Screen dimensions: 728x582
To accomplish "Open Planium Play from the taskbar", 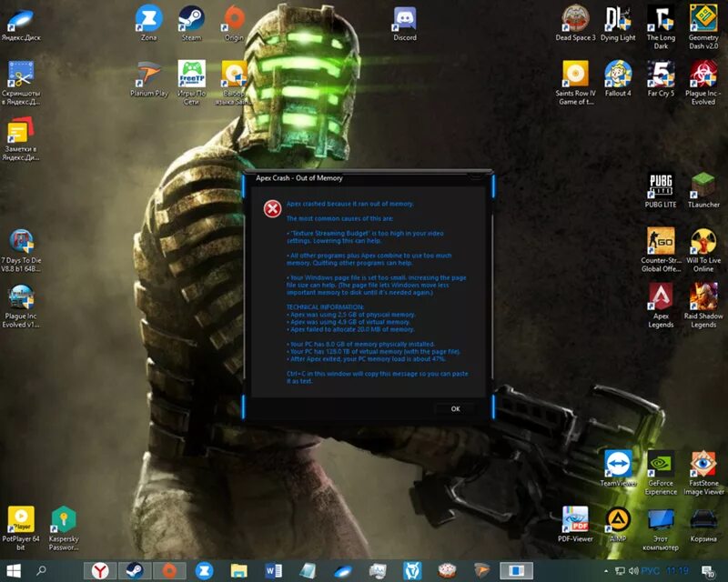I will 482,571.
